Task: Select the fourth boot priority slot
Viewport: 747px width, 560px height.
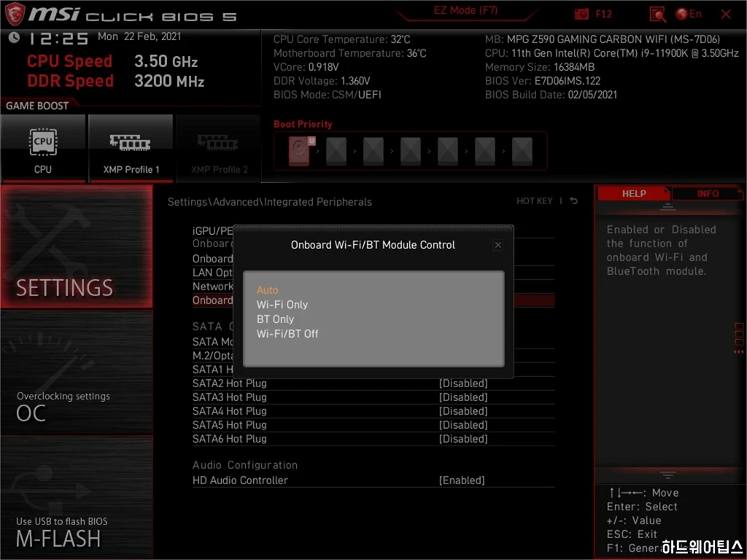Action: [411, 152]
